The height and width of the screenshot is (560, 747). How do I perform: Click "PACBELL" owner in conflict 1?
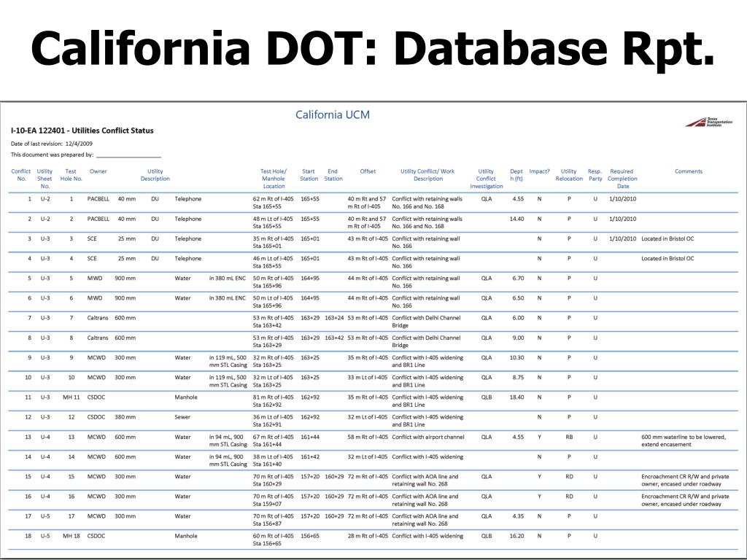(x=98, y=199)
